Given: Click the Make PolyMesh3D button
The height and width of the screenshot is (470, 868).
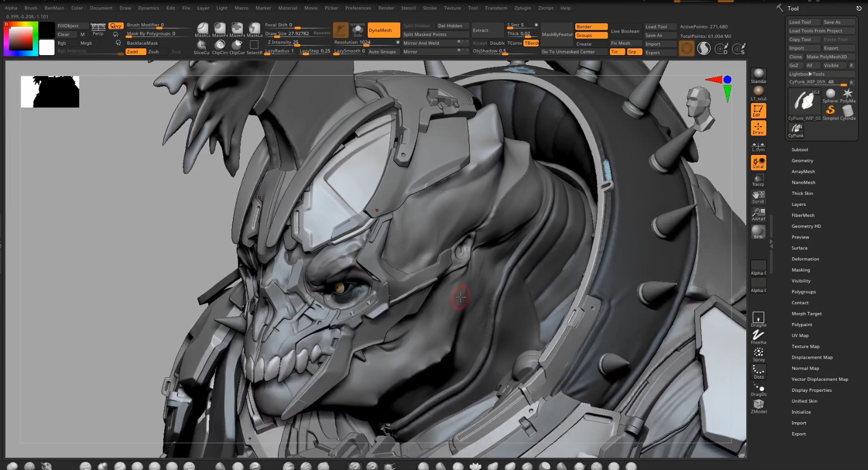Looking at the screenshot, I should pos(830,57).
